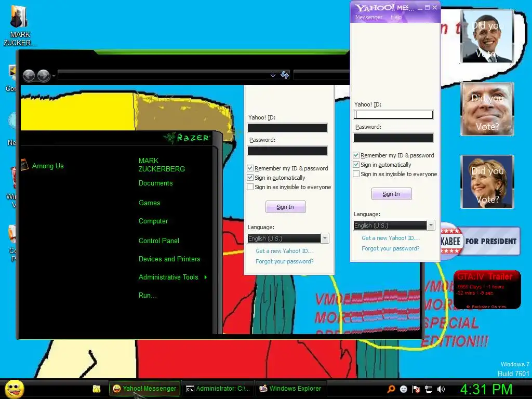Click the 4:31 PM taskbar clock
The height and width of the screenshot is (399, 532).
[486, 389]
